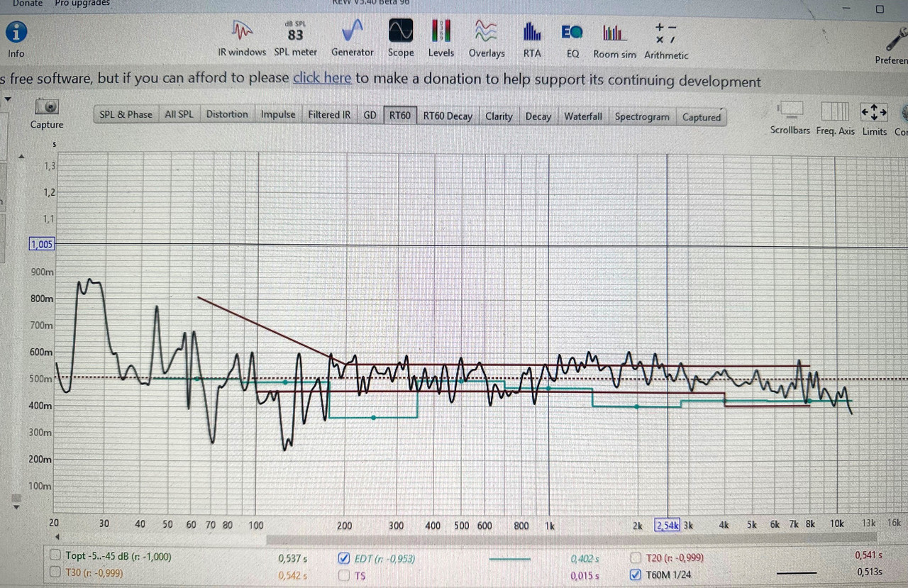Switch to Captured tab
The image size is (908, 588).
point(702,118)
